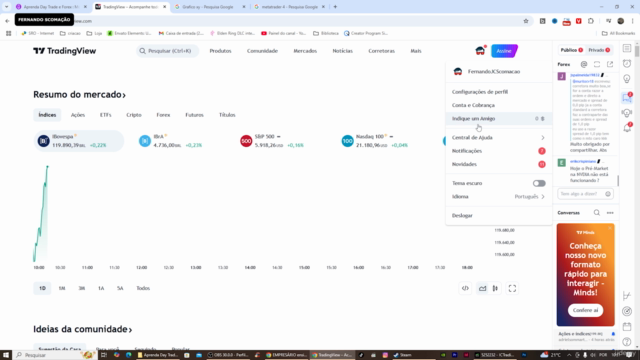Open the Ideas lightbulb icon in sidebar
Image resolution: width=640 pixels, height=360 pixels.
(627, 79)
